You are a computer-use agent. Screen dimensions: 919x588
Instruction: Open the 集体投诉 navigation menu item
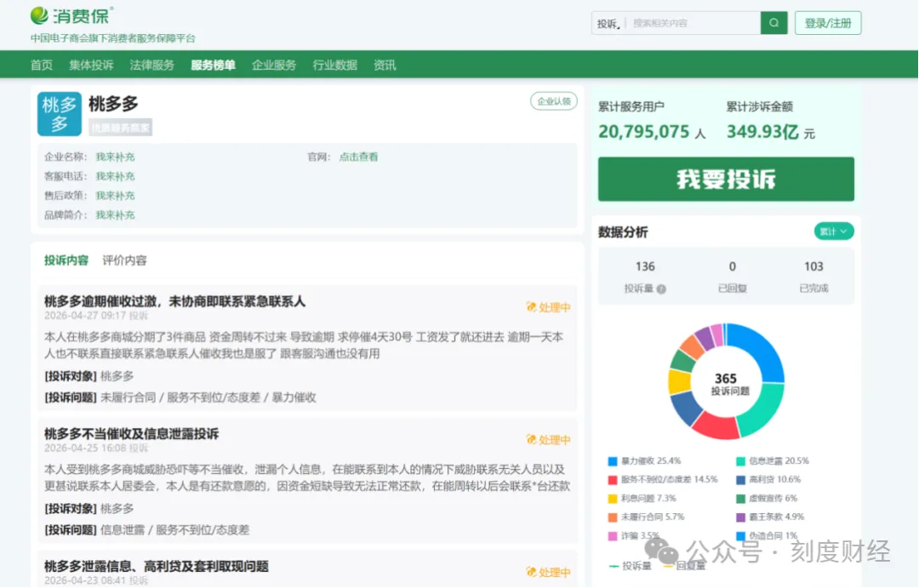pos(91,65)
